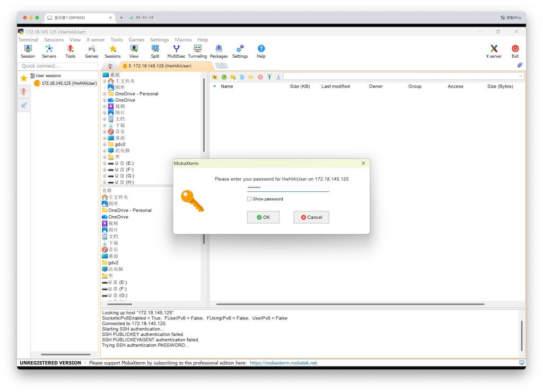Open the mobaxterm.mobatek.net link
The height and width of the screenshot is (392, 543).
coord(283,363)
